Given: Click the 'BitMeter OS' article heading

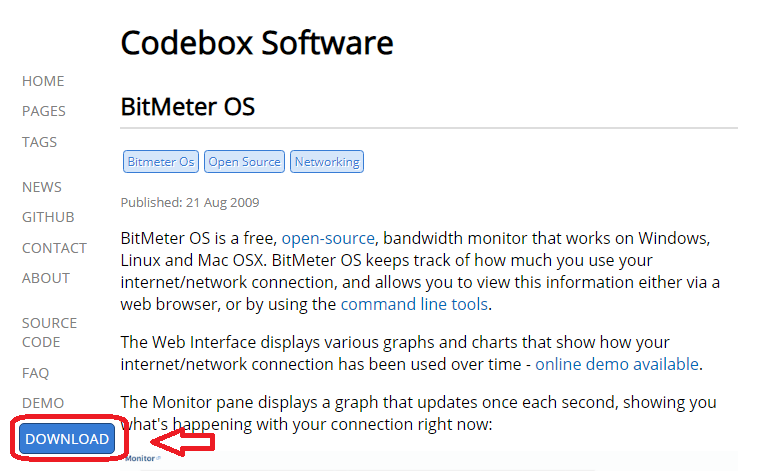Looking at the screenshot, I should pos(187,106).
